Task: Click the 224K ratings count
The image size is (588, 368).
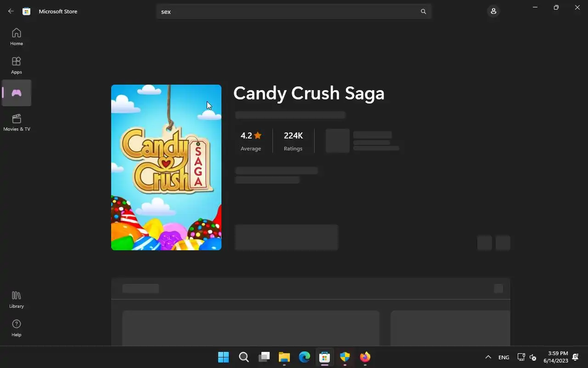Action: [293, 141]
